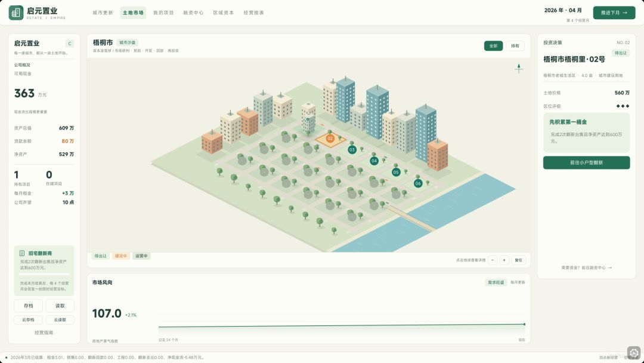644x363 pixels.
Task: Click the 资产总值 609 万 row
Action: coord(44,128)
